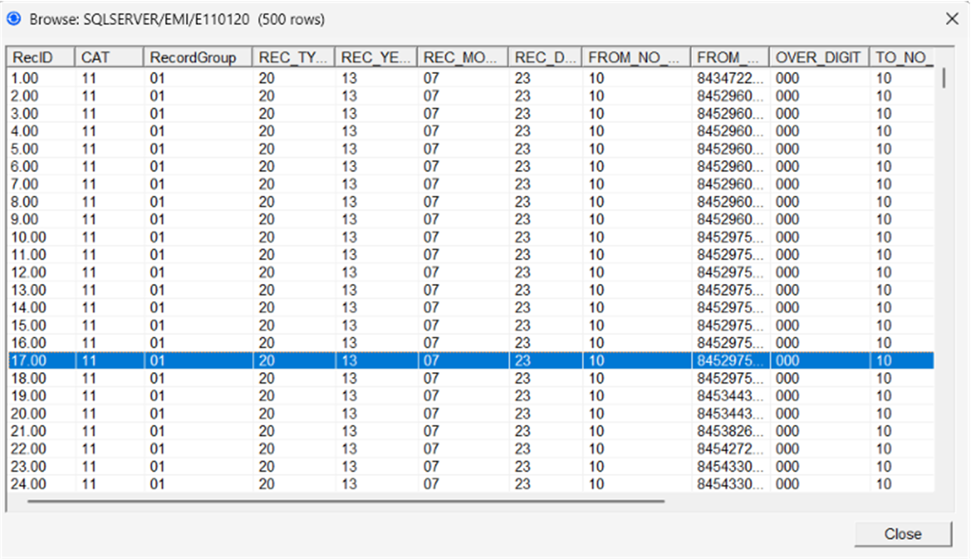Click the horizontal scrollbar thumb

[346, 501]
